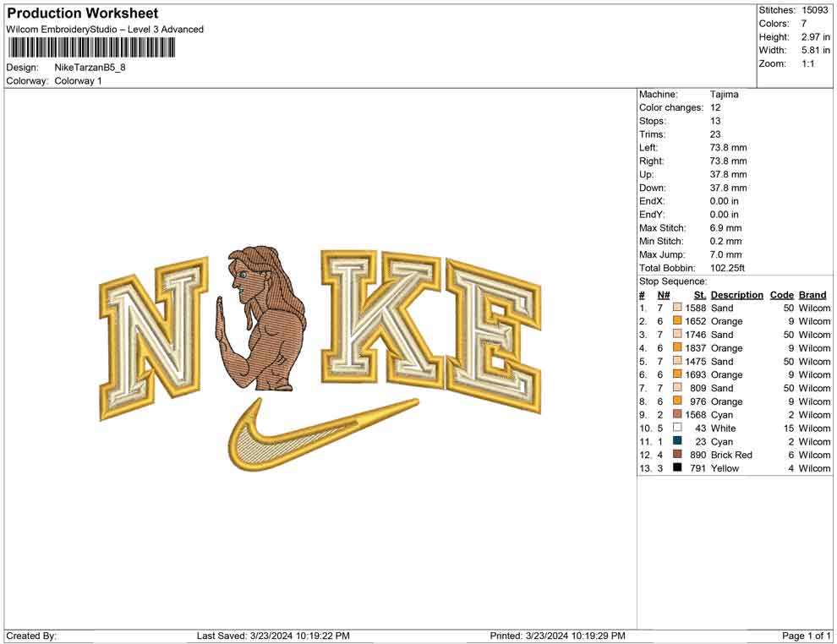Click the 'Production Worksheet' title
The width and height of the screenshot is (837, 644).
click(x=83, y=14)
